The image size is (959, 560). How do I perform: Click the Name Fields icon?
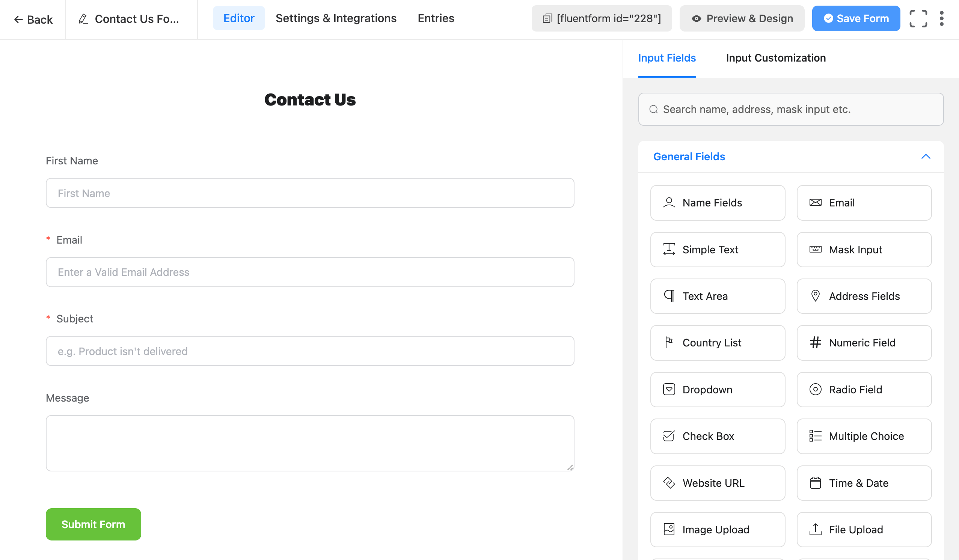point(668,203)
